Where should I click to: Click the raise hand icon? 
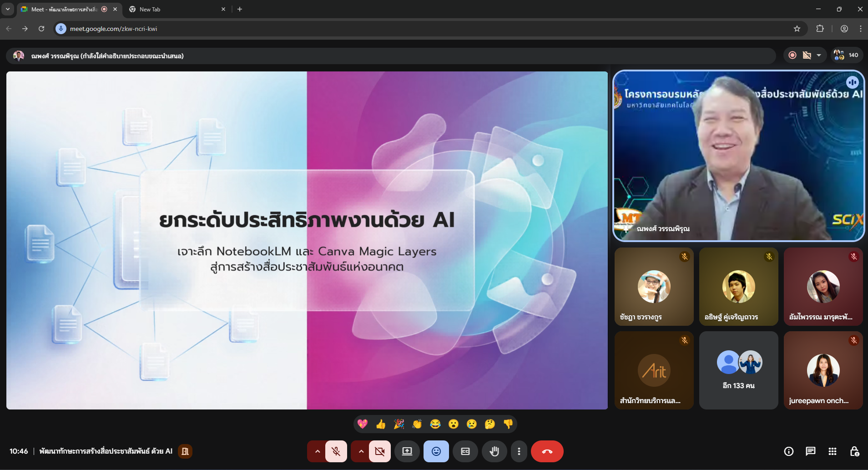[494, 451]
